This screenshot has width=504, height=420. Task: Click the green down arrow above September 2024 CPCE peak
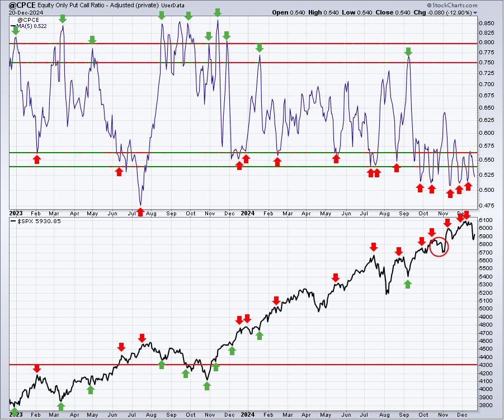[x=408, y=52]
